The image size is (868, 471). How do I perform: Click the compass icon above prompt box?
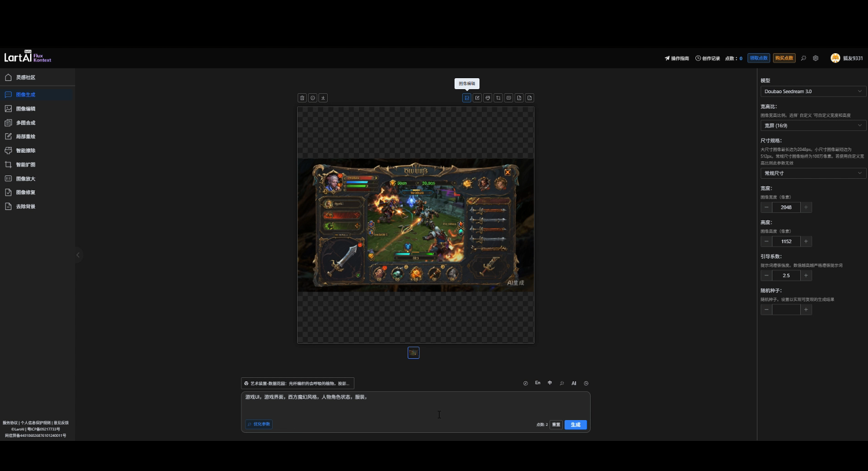tap(525, 383)
